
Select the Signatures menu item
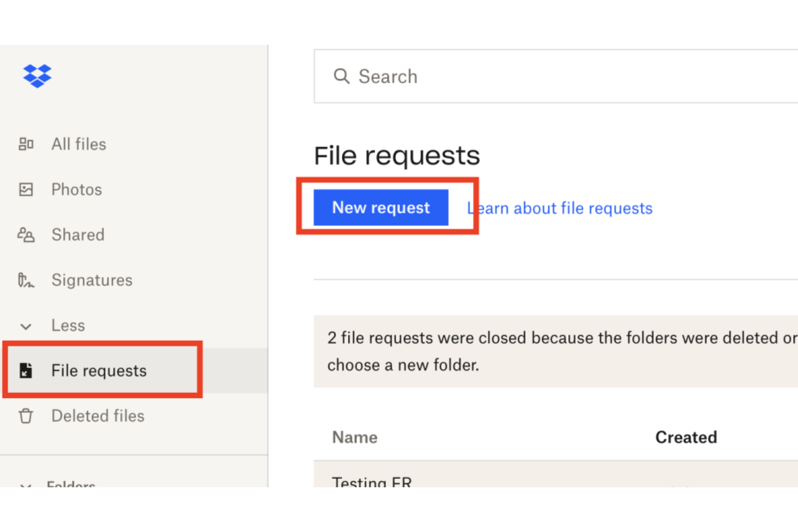click(92, 280)
